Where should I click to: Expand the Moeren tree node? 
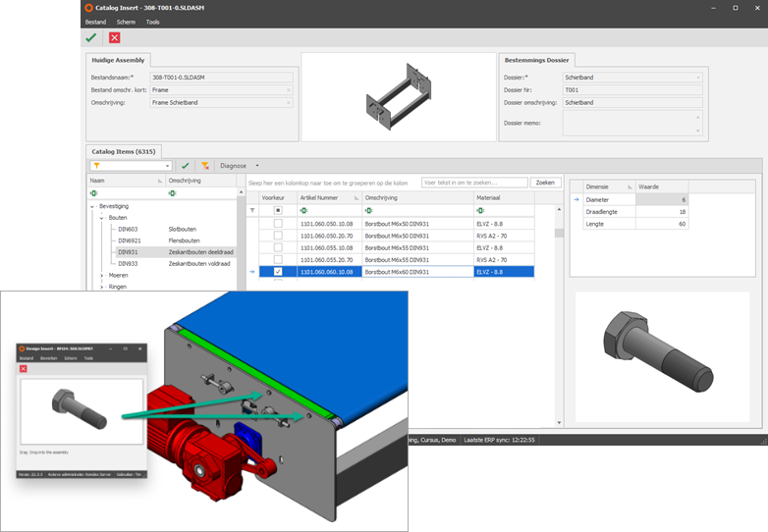(x=102, y=276)
